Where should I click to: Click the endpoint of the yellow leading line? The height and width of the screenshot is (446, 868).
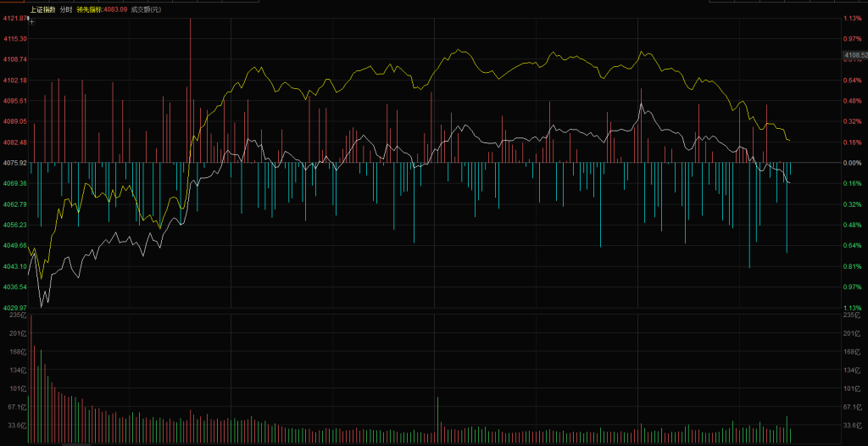pos(790,140)
